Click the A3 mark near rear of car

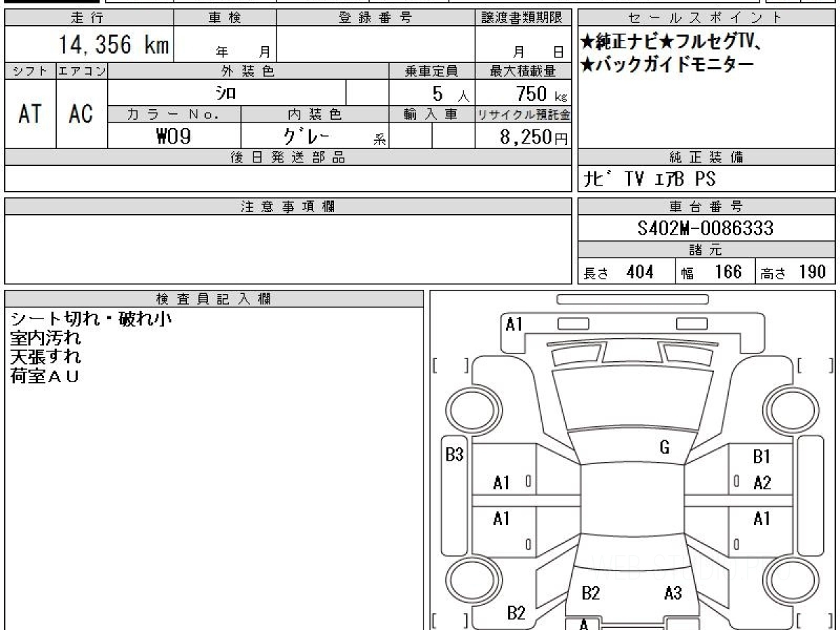tap(672, 594)
